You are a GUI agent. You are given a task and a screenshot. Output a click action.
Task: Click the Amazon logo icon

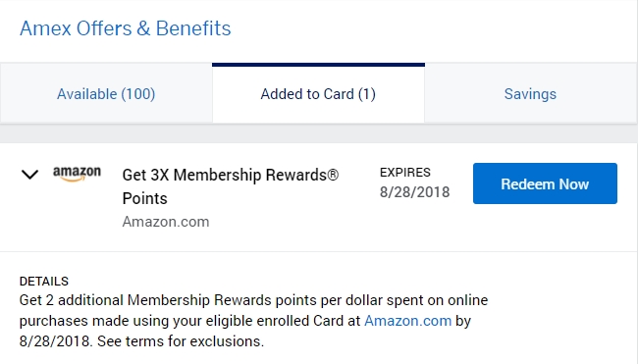coord(77,174)
